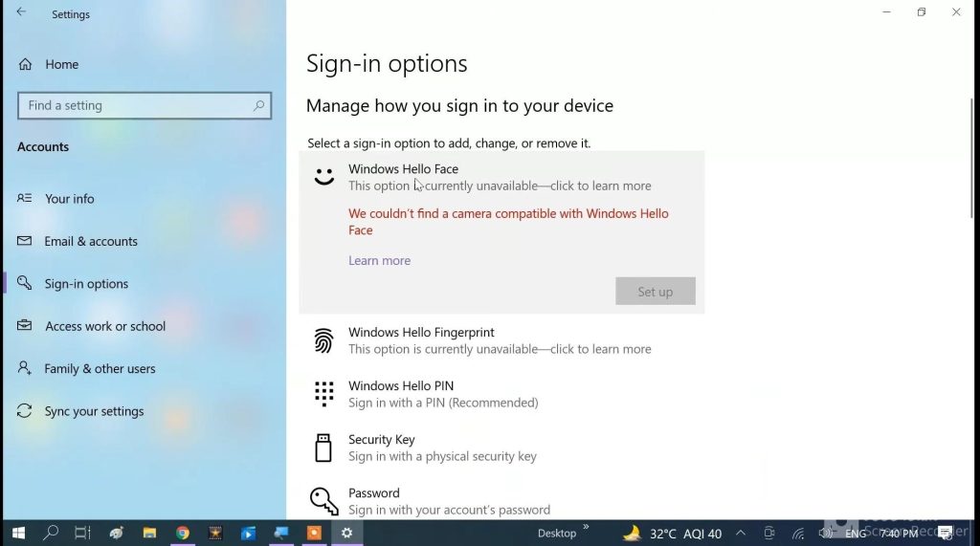Image resolution: width=980 pixels, height=546 pixels.
Task: Click the Email & accounts envelope icon
Action: 24,241
